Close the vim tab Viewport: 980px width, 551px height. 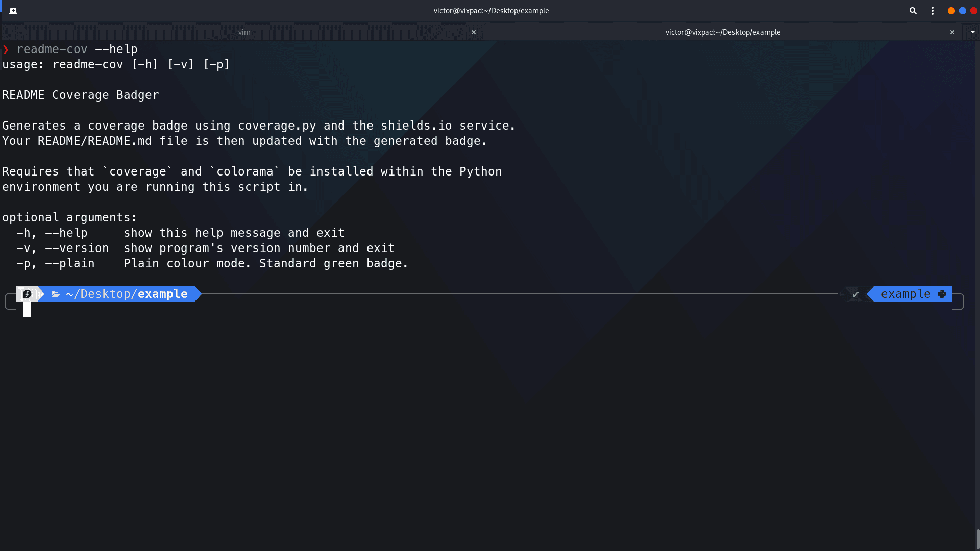[474, 32]
